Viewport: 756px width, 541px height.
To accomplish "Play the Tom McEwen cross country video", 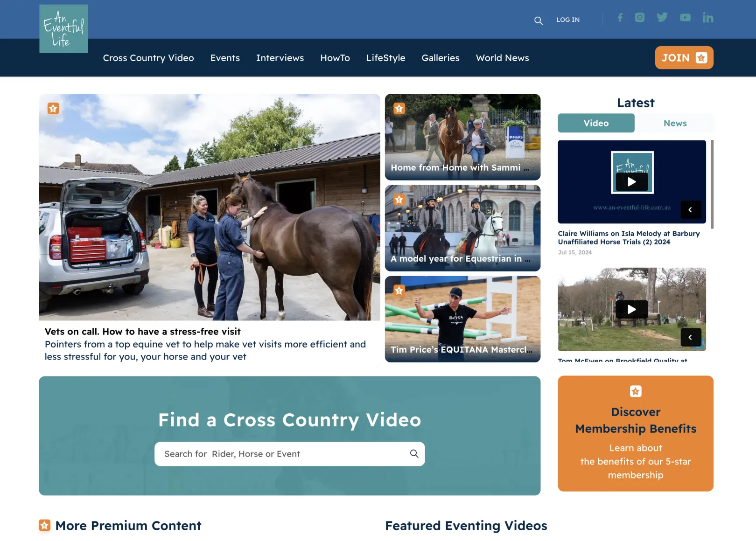I will pyautogui.click(x=631, y=309).
